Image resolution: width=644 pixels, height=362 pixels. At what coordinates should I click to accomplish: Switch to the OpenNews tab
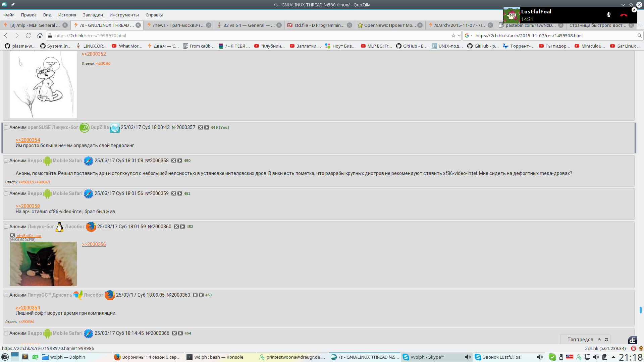[390, 25]
